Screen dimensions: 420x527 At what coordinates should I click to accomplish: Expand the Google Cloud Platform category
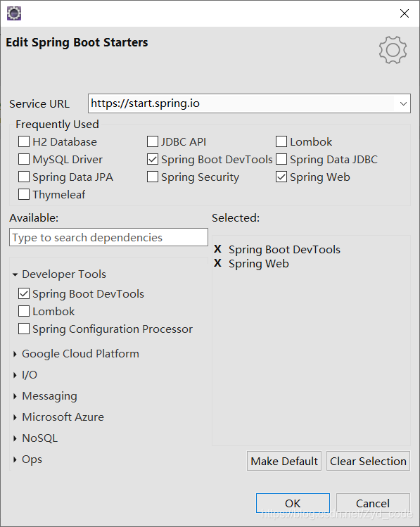[15, 354]
